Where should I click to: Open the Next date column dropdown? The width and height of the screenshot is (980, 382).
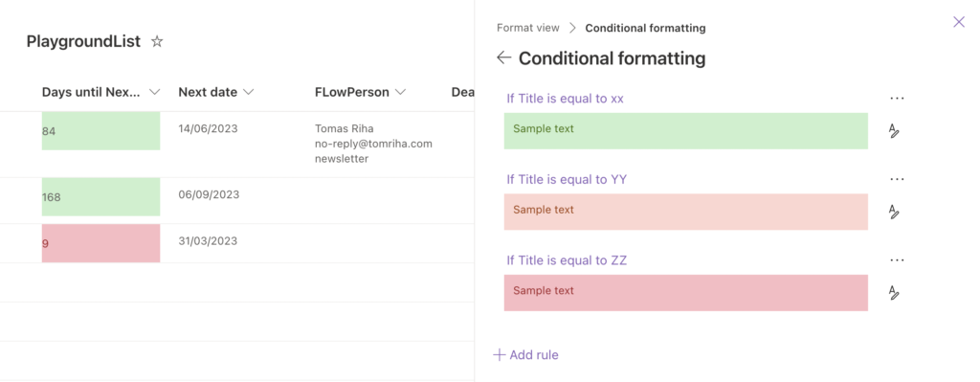248,93
